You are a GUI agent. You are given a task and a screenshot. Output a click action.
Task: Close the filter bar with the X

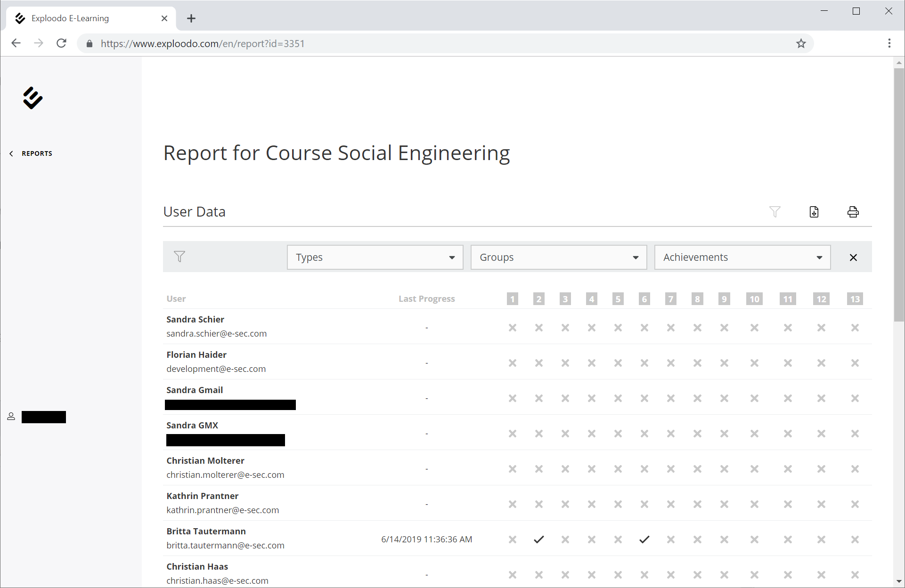853,258
